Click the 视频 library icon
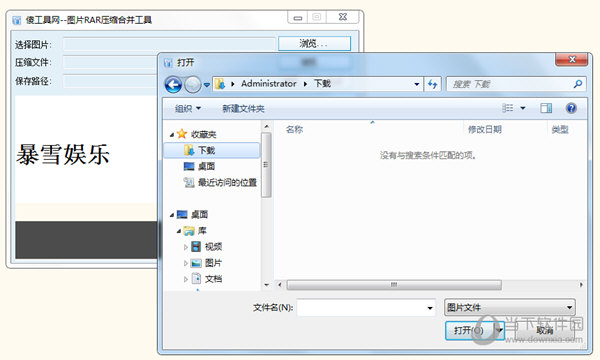600x360 pixels. point(196,247)
